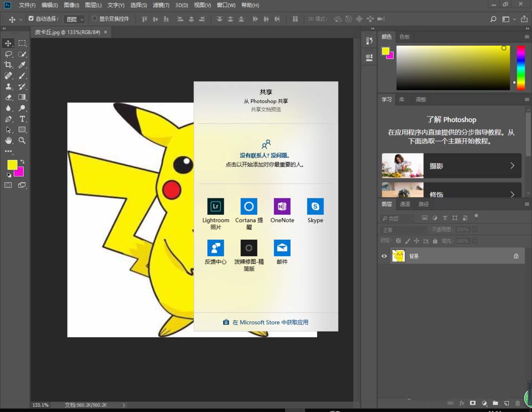This screenshot has height=412, width=532.
Task: Open the layer blend mode dropdown
Action: coord(403,230)
